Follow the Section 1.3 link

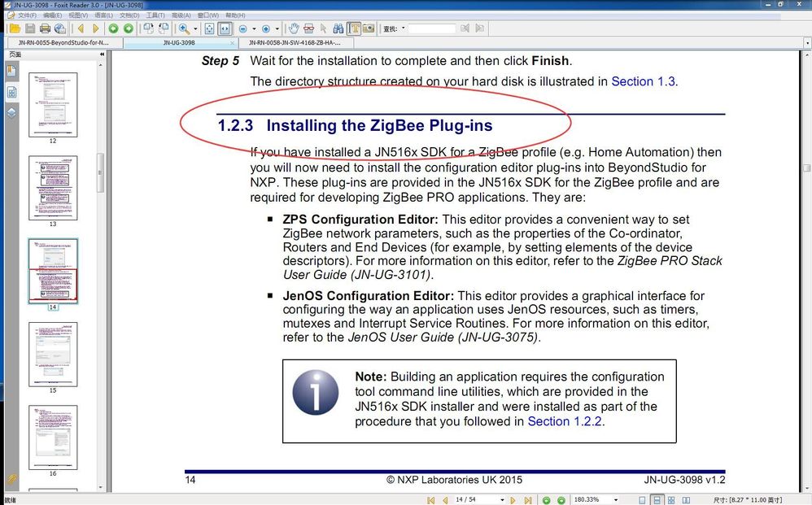[644, 82]
